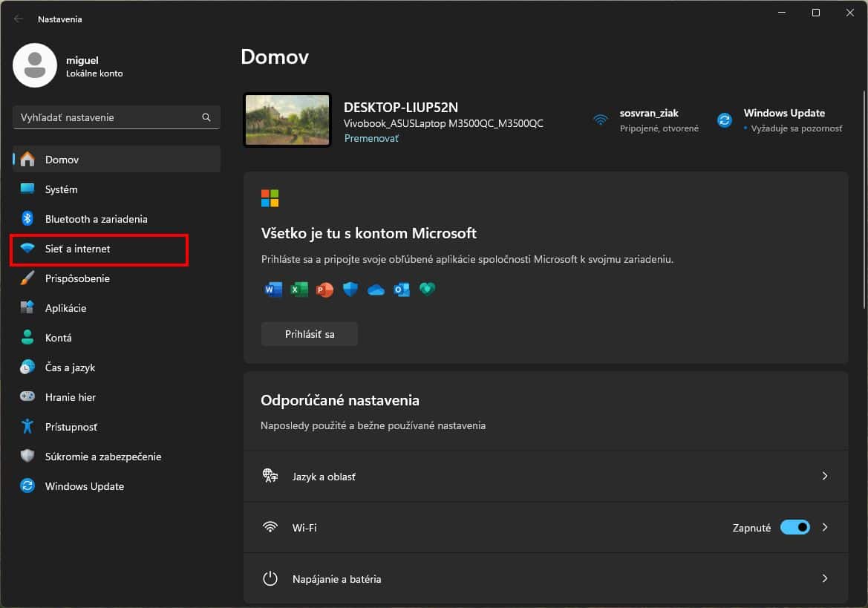868x608 pixels.
Task: Click the Čas a jazyk clock icon
Action: click(27, 367)
